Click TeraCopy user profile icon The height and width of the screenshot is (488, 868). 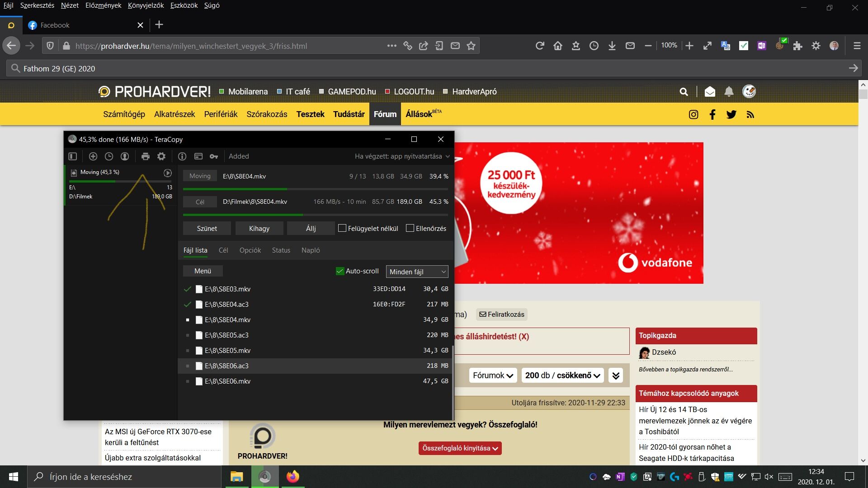(x=125, y=156)
